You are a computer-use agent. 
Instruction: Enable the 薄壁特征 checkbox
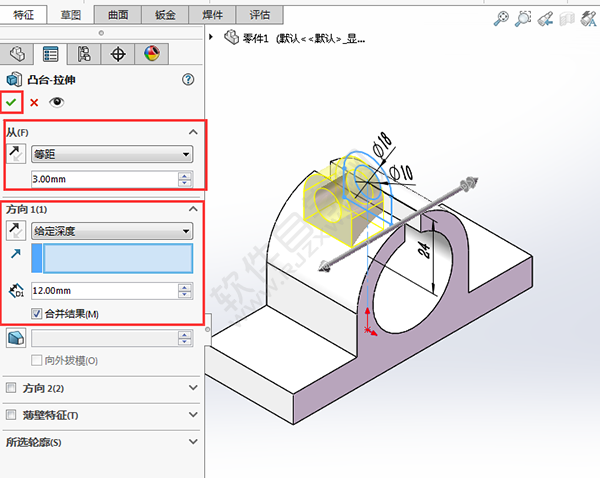click(x=11, y=414)
